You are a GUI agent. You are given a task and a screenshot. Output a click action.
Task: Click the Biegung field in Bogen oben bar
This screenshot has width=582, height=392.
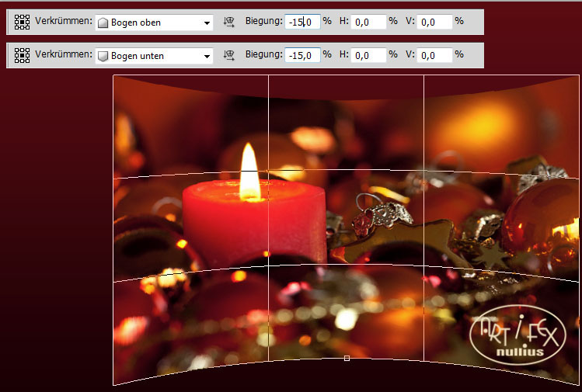[302, 22]
